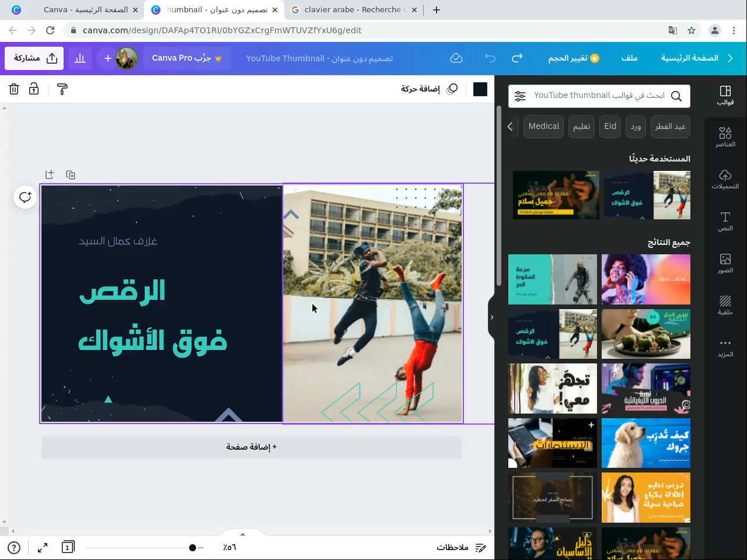
Task: Click إضافة صفحة add page bar
Action: tap(252, 447)
